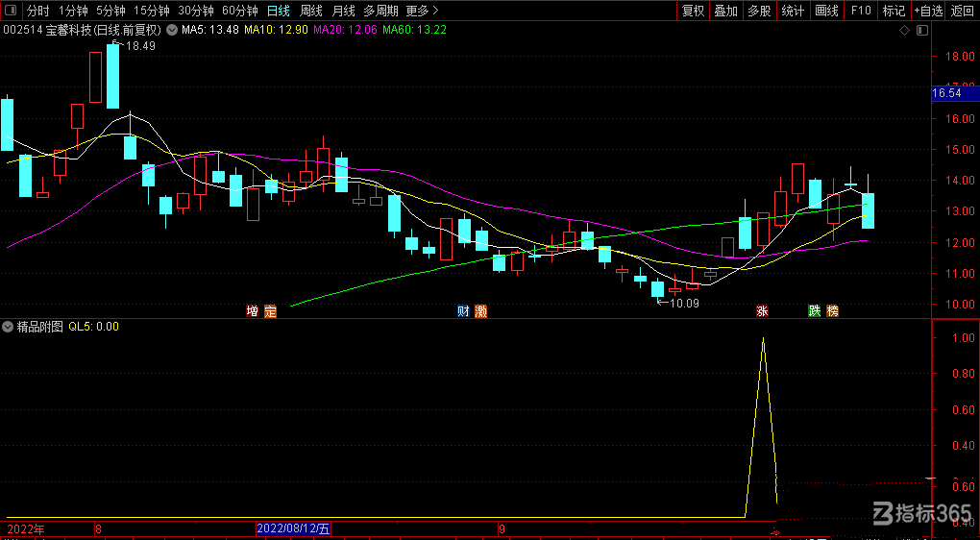The width and height of the screenshot is (980, 540).
Task: Toggle the left sidebar panel icon
Action: click(x=11, y=11)
